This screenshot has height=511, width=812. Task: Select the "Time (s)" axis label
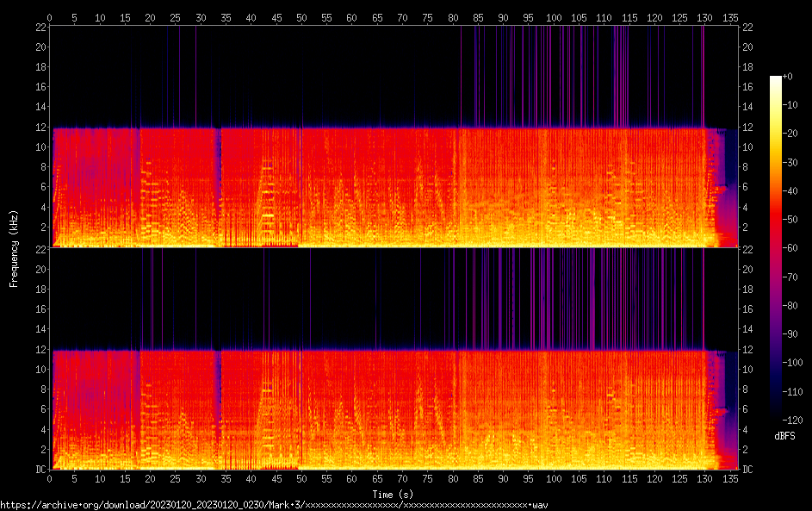[x=393, y=493]
